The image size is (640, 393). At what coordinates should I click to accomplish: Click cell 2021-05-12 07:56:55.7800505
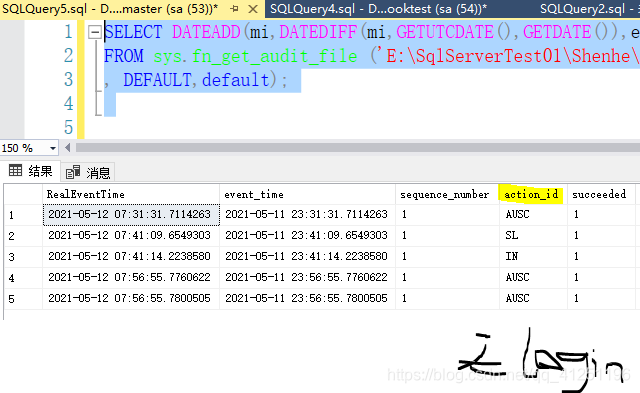tap(131, 299)
